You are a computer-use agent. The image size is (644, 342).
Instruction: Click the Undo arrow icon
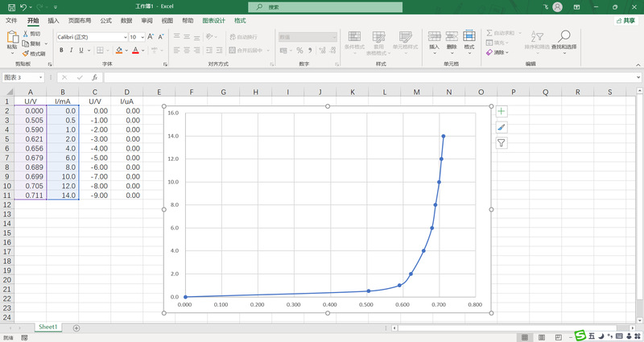23,7
